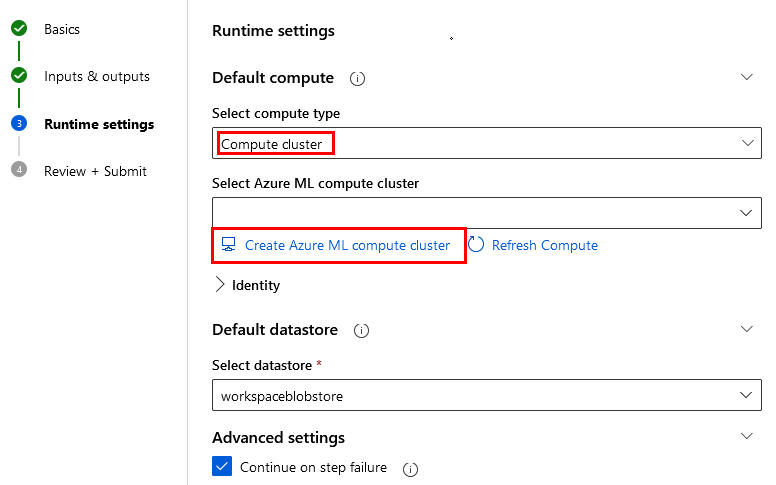This screenshot has height=485, width=776.
Task: Click the info icon next to Continue on step failure
Action: (410, 468)
